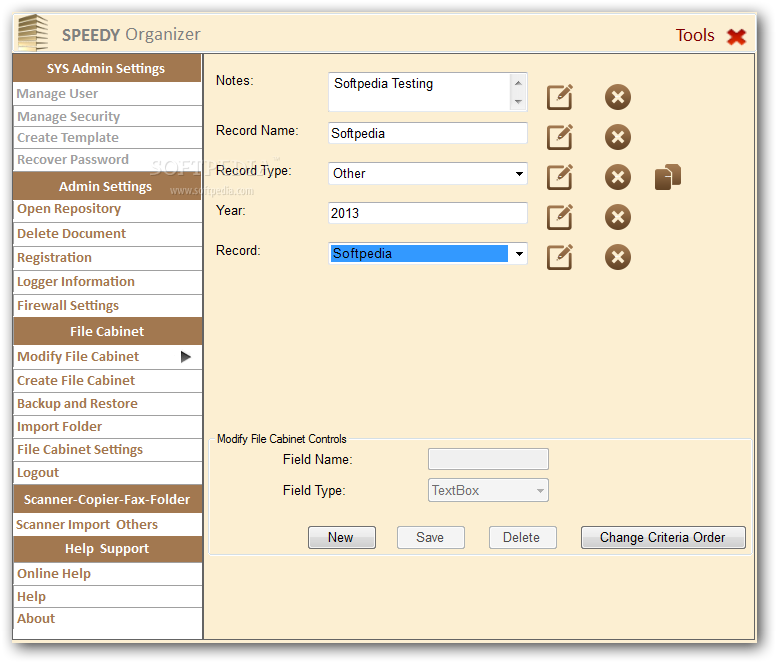
Task: Click the copy icon beside Record Type
Action: [667, 177]
